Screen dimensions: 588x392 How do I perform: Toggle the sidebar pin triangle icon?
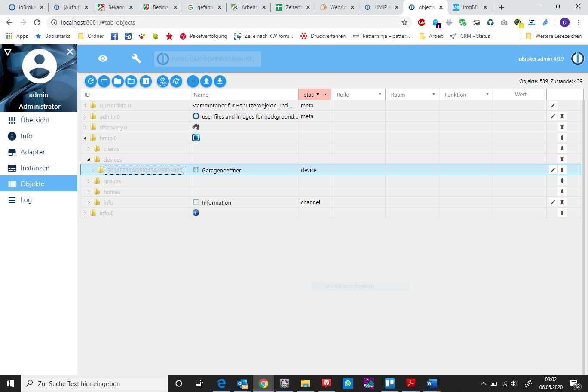[x=7, y=52]
